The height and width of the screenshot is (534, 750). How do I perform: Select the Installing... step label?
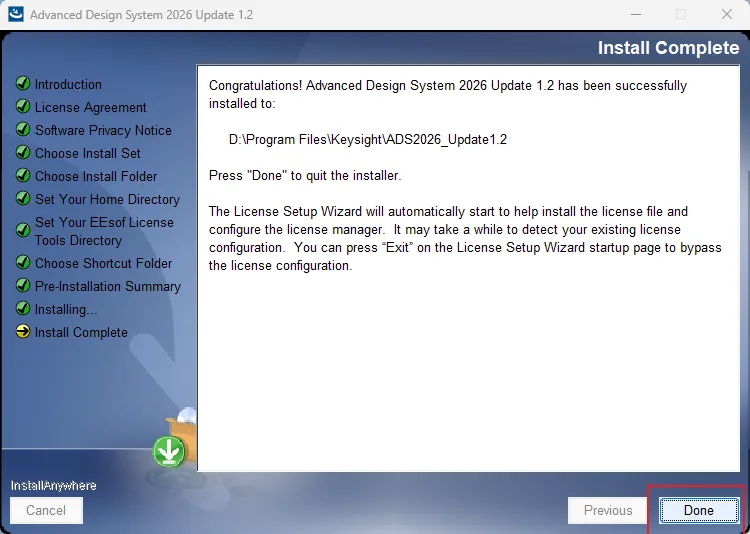click(66, 309)
